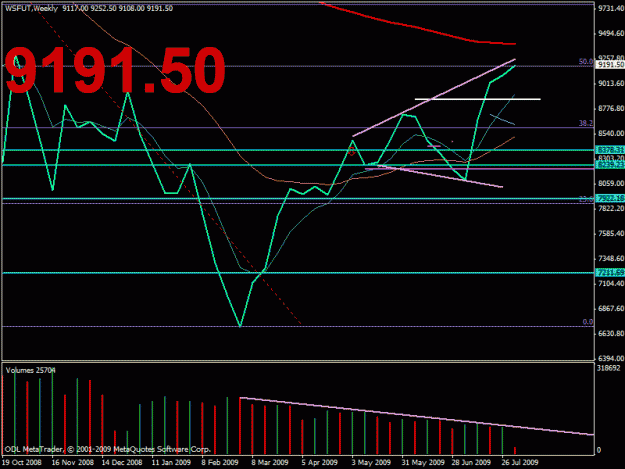Click the 7104.40 price axis label
625x469 pixels.
[x=611, y=283]
